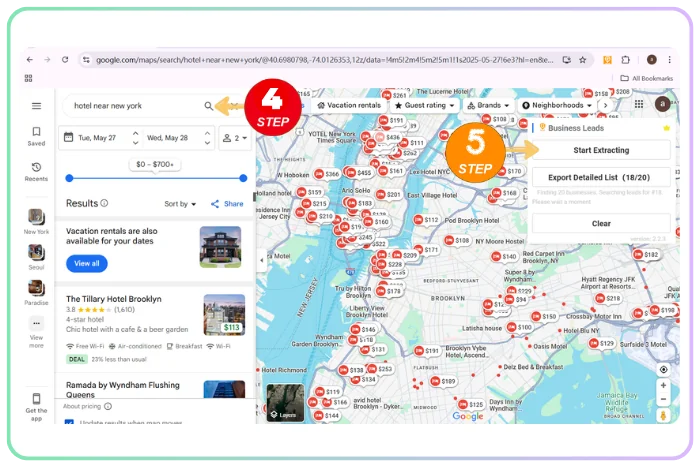Click the Clear button in Business Leads

pos(601,223)
